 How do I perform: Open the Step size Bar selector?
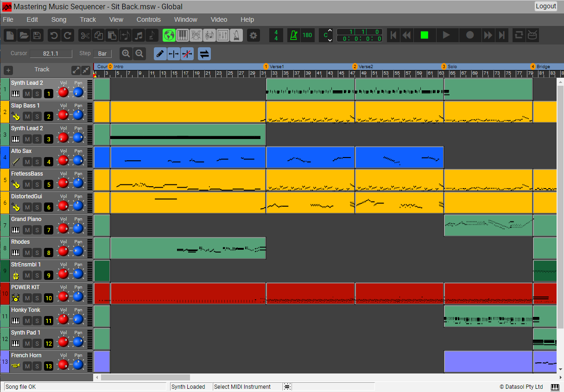[102, 54]
